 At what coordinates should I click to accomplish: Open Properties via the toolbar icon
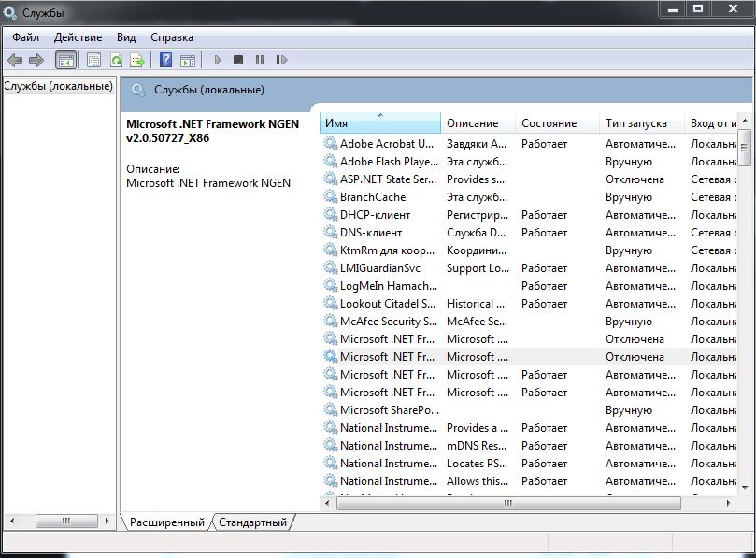click(94, 60)
